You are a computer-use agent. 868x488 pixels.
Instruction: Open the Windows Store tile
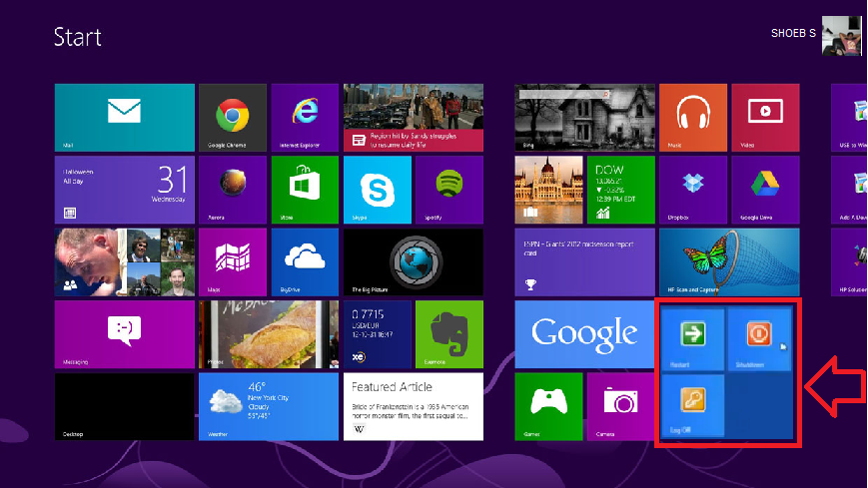[305, 190]
